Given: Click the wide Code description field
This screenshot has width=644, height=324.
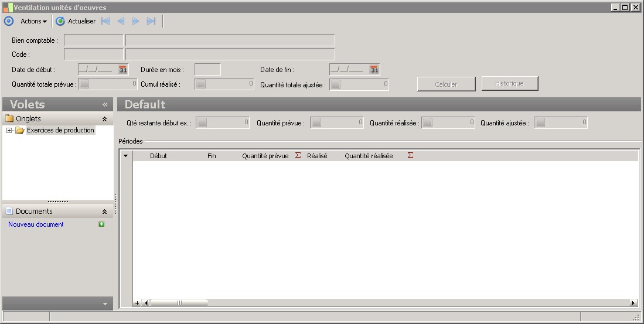Looking at the screenshot, I should tap(230, 54).
